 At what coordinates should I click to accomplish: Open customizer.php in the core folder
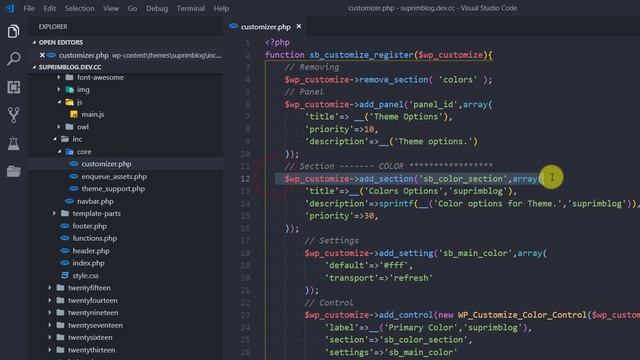[x=106, y=164]
